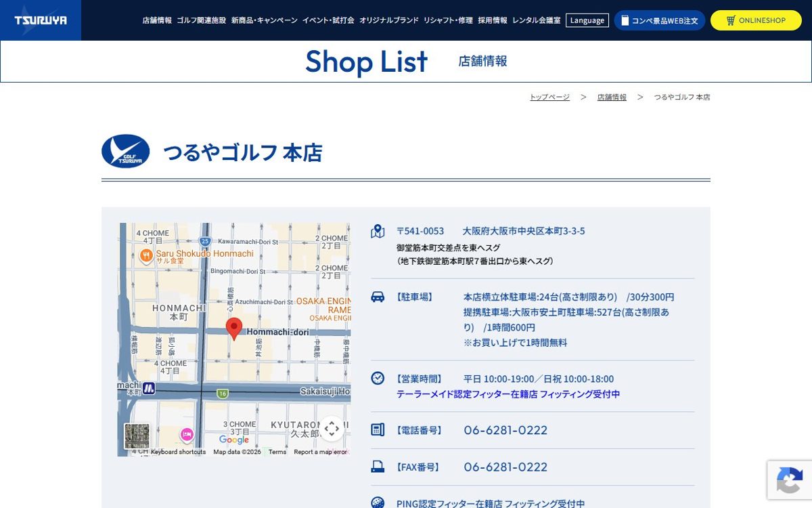The width and height of the screenshot is (812, 508).
Task: Switch to satellite imagery thumbnail on map
Action: [137, 436]
